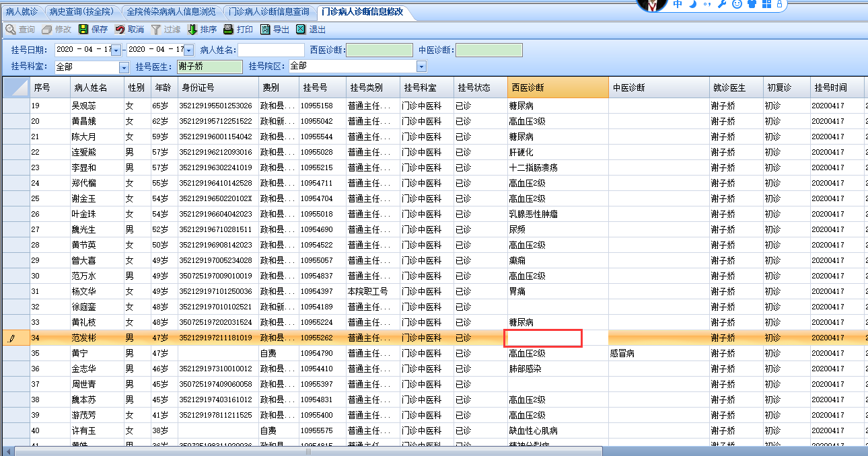Click the smiley emoji icon in IME bar
The height and width of the screenshot is (456, 868).
737,4
